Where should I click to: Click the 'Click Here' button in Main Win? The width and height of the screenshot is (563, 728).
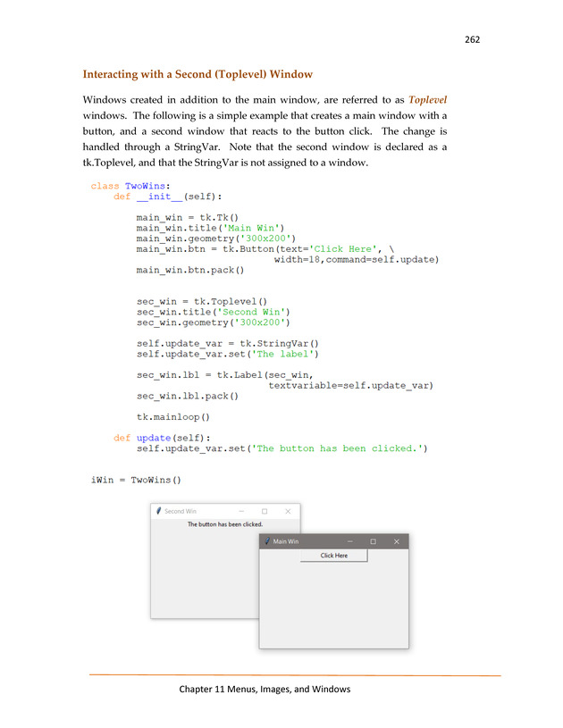tap(333, 556)
